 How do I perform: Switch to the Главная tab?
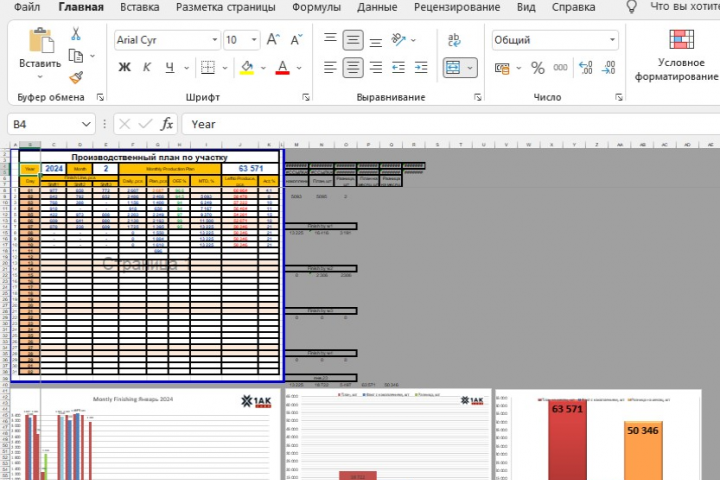click(81, 7)
